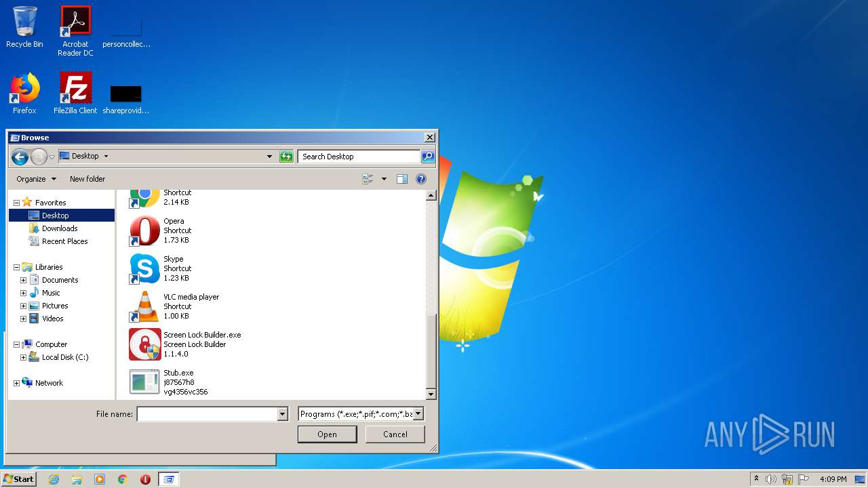Expand the address bar history dropdown
The width and height of the screenshot is (868, 488).
pyautogui.click(x=270, y=157)
